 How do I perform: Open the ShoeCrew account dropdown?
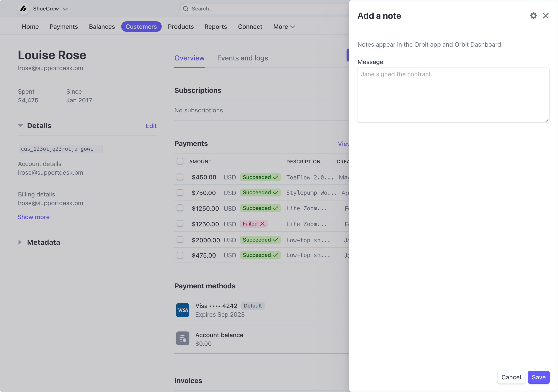(x=65, y=9)
